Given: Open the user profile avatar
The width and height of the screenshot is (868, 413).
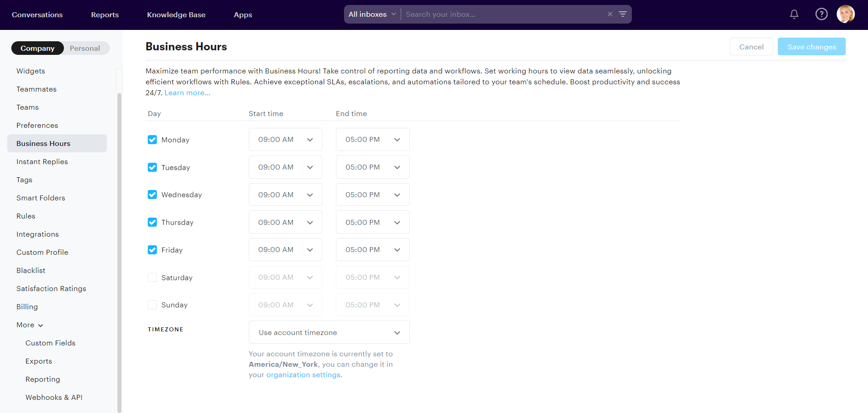Looking at the screenshot, I should 846,15.
